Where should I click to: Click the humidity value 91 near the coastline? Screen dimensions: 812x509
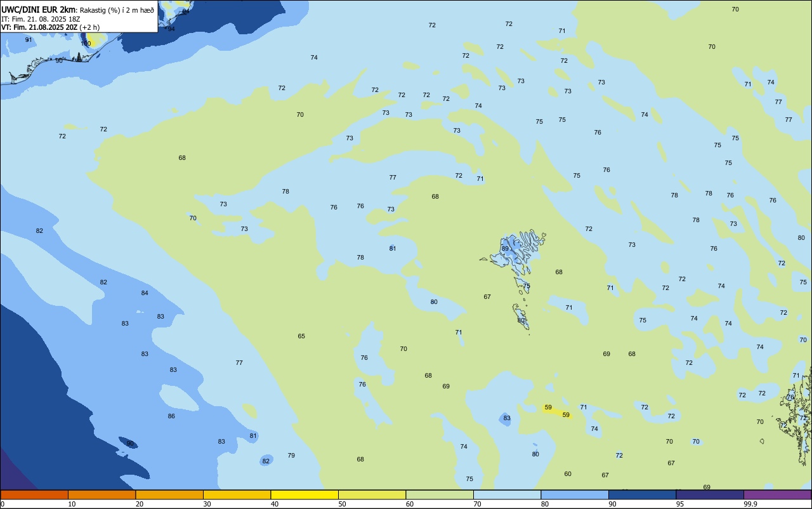[x=29, y=40]
